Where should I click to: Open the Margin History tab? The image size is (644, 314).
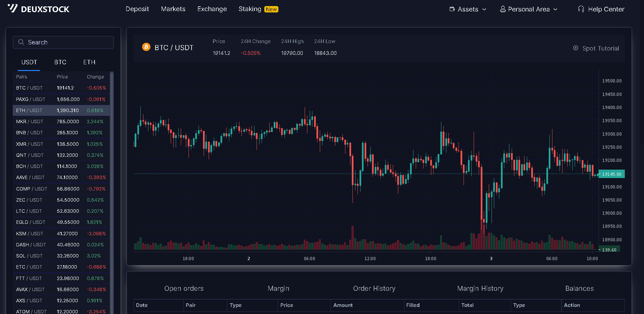coord(480,288)
